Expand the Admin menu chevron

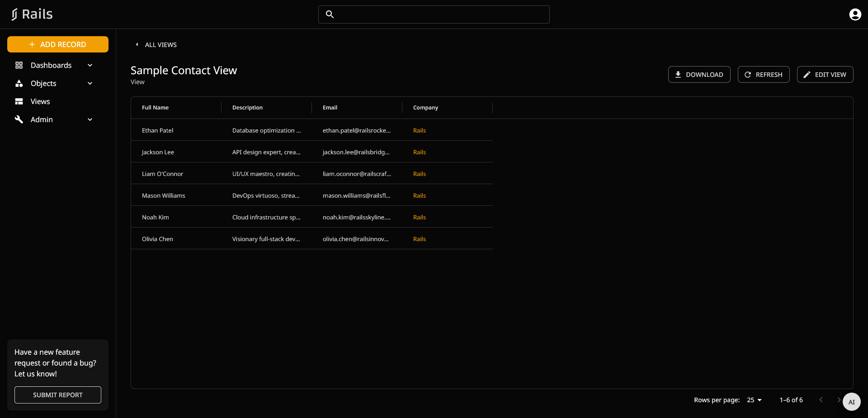coord(90,119)
